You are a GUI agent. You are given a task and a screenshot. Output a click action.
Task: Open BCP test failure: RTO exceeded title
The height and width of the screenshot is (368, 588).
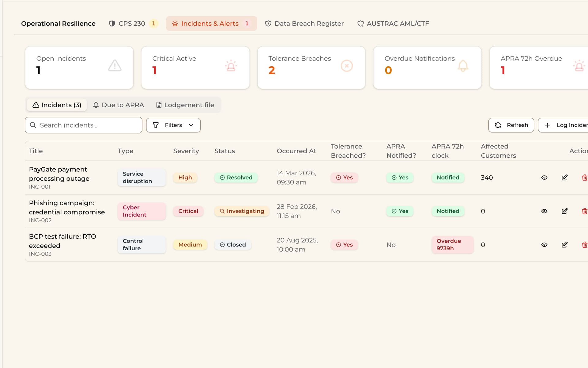(x=62, y=241)
